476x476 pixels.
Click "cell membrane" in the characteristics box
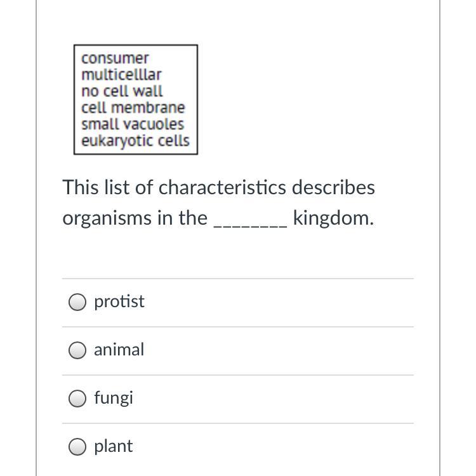133,108
